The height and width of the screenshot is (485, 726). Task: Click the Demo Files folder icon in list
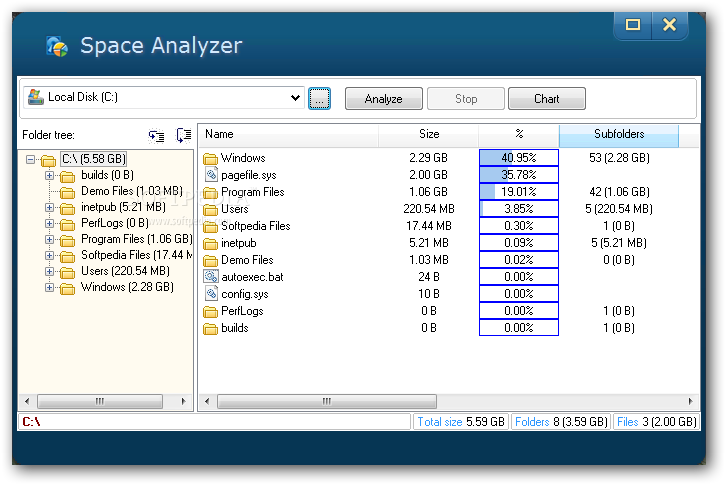(x=210, y=260)
